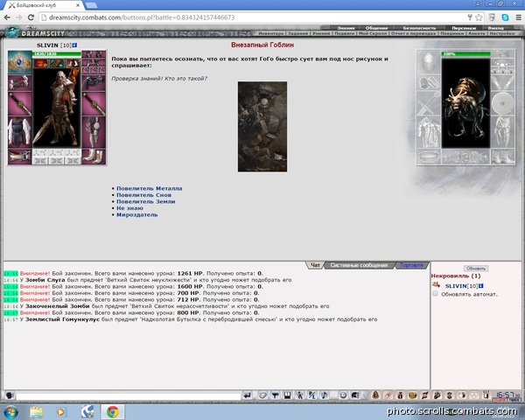
Task: Click the player's leg armor slot
Action: click(x=94, y=132)
